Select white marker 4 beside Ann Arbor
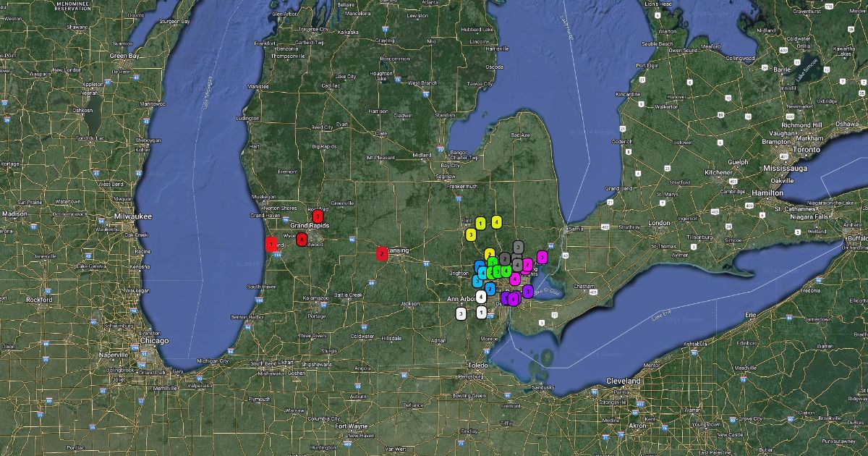 coord(480,297)
